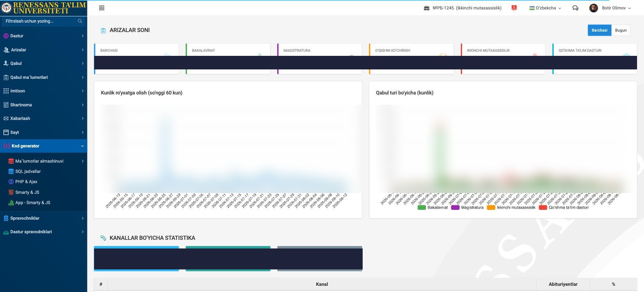The image size is (644, 292).
Task: Open the Botir Olimov user dropdown
Action: (x=610, y=8)
